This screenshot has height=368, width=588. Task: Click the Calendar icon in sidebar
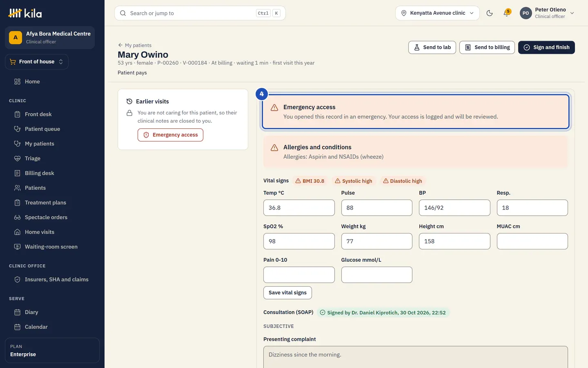(17, 327)
